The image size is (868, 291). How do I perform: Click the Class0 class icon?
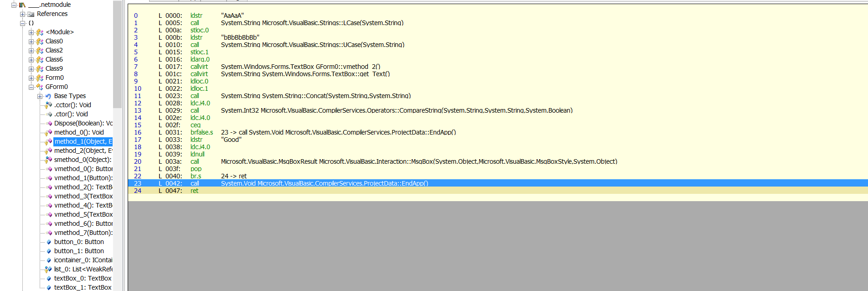point(40,42)
